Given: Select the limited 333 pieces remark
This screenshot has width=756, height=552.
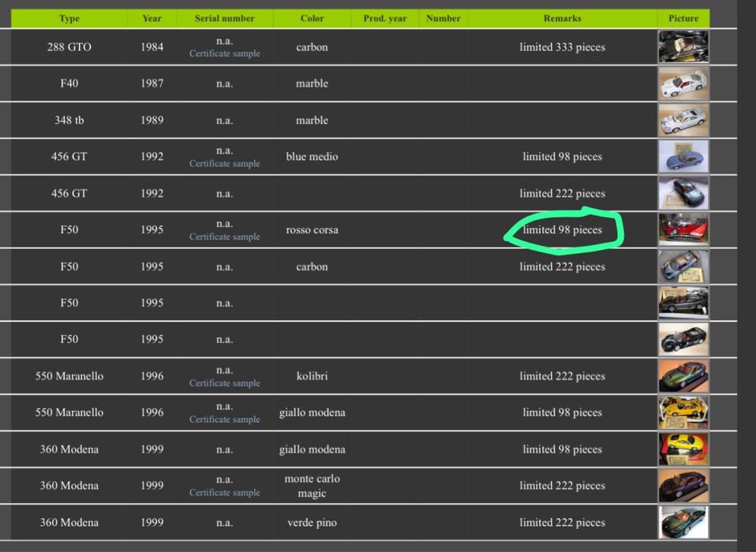Looking at the screenshot, I should (x=562, y=47).
